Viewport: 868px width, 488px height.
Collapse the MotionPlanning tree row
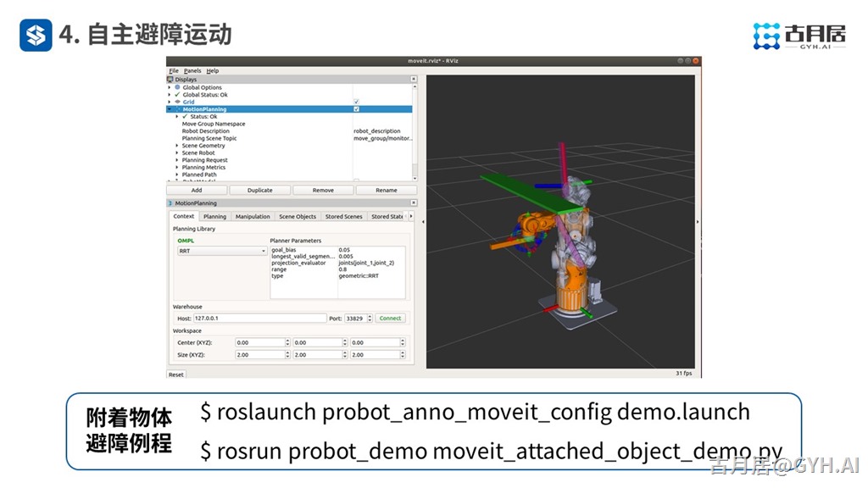[x=170, y=109]
